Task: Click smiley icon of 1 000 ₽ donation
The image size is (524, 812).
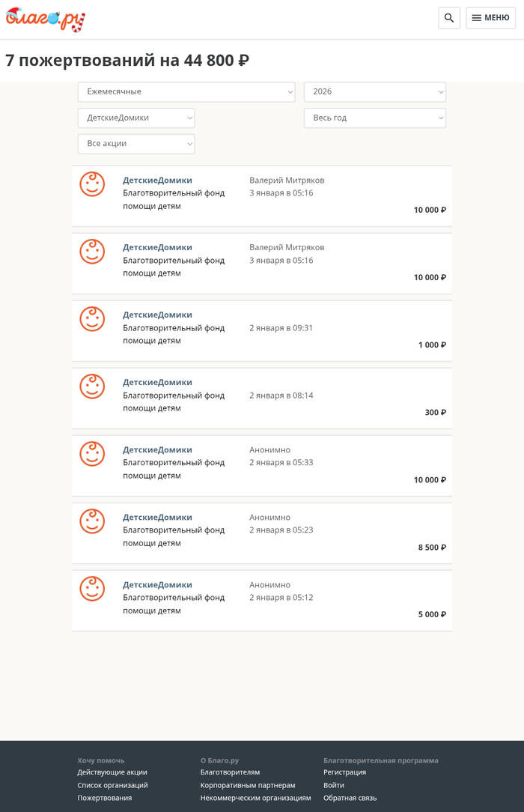Action: 93,319
